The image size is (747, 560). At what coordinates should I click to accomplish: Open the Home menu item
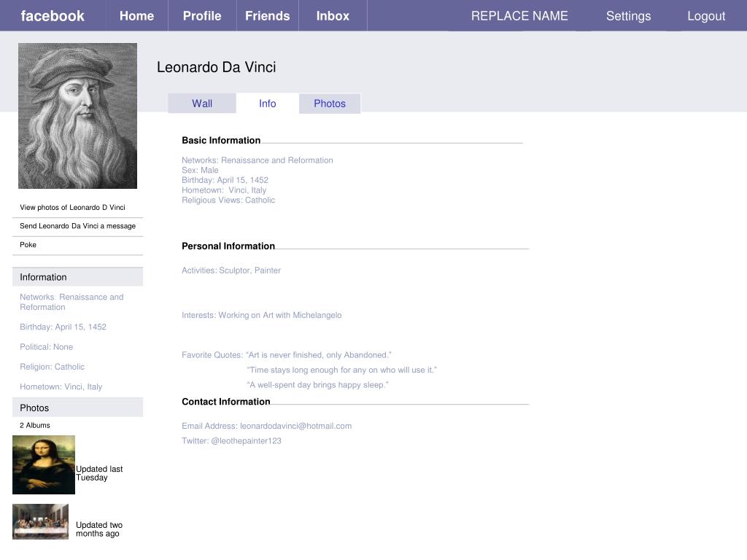click(136, 16)
